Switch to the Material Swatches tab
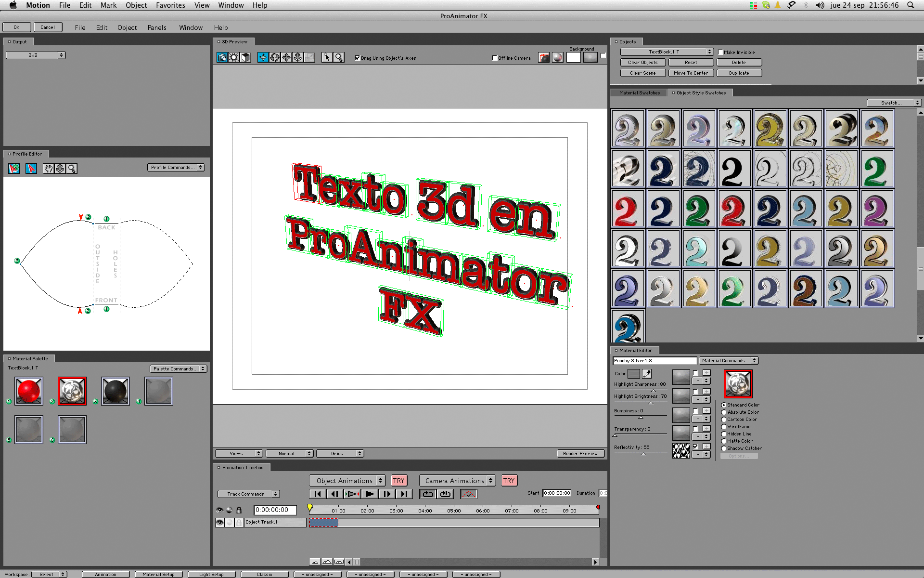Image resolution: width=924 pixels, height=578 pixels. pyautogui.click(x=639, y=93)
